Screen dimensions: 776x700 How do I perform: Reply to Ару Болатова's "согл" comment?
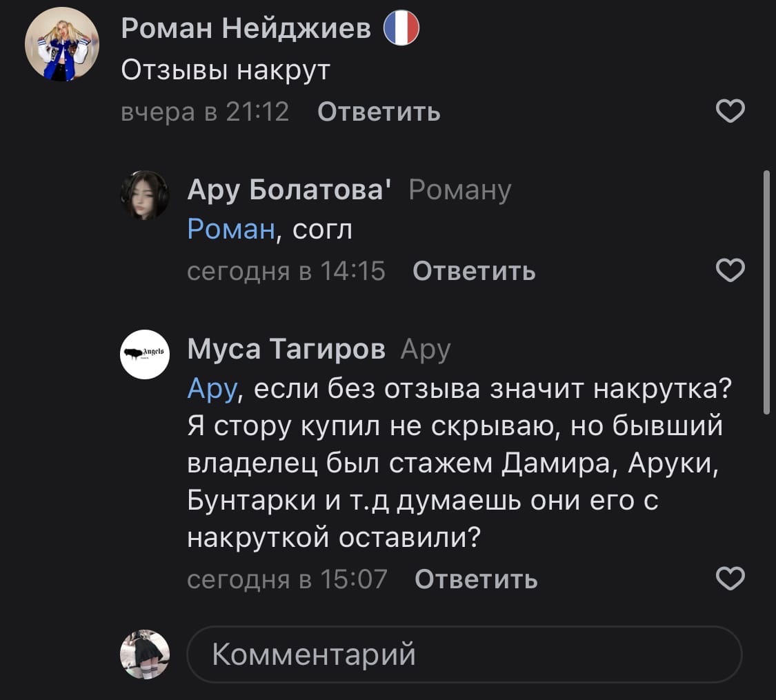[x=474, y=271]
